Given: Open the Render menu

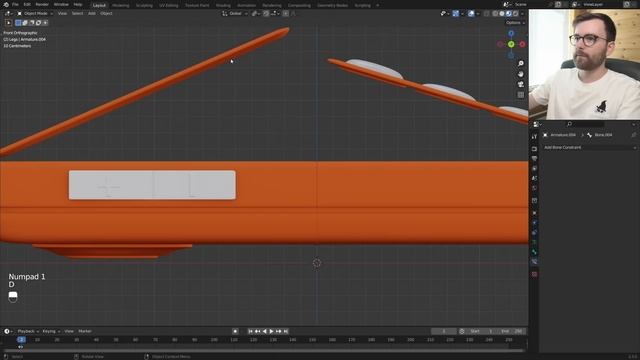Looking at the screenshot, I should (42, 4).
